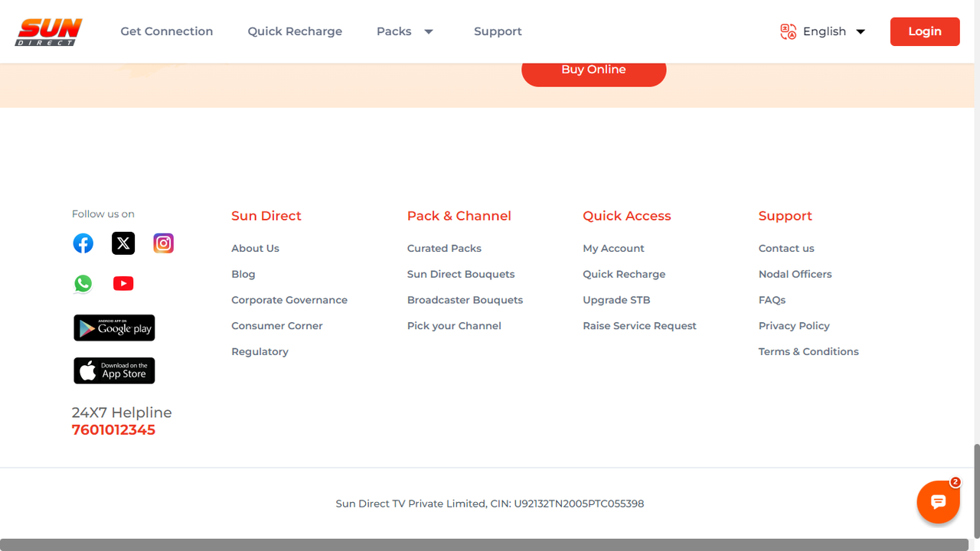This screenshot has width=980, height=551.
Task: Click the Sun Direct logo
Action: coord(49,31)
